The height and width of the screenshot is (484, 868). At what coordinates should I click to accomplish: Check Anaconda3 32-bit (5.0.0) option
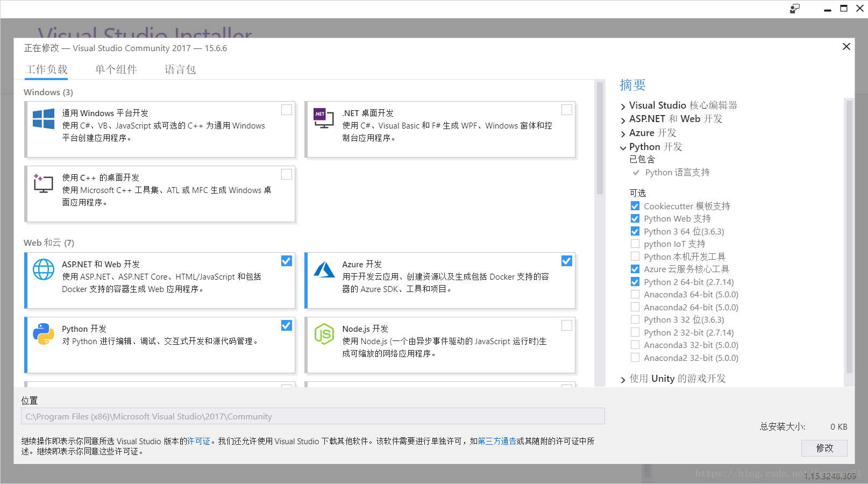click(x=635, y=345)
